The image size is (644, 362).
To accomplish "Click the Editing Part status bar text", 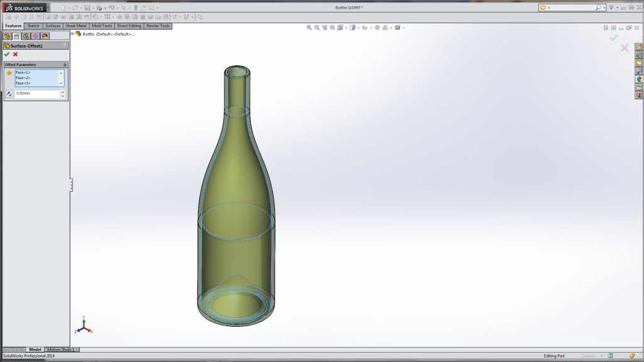I will tap(554, 354).
